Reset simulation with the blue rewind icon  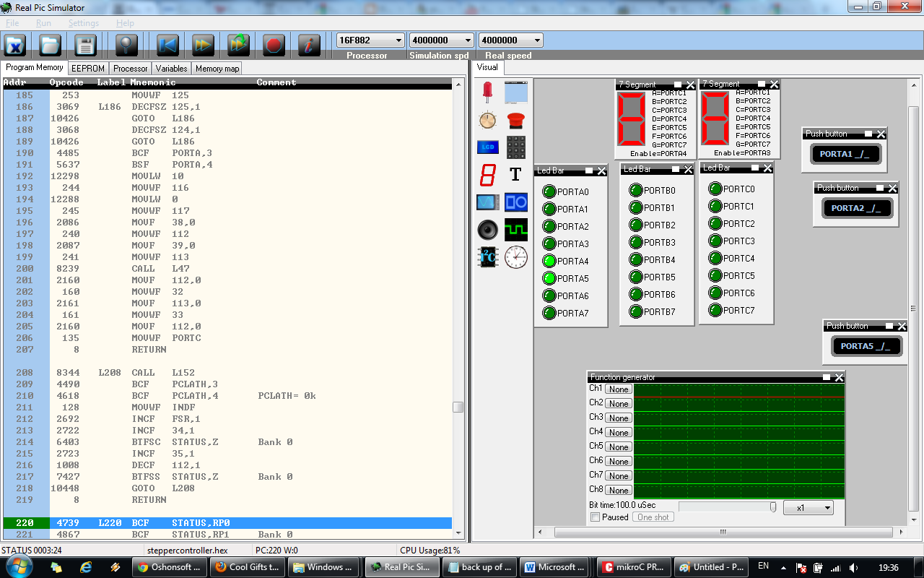pos(167,45)
